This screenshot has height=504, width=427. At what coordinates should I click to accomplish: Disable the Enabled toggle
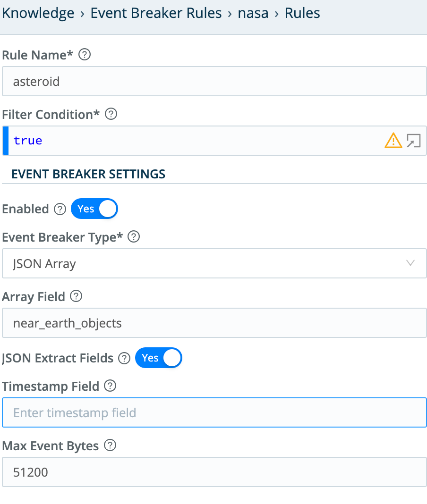pos(94,209)
